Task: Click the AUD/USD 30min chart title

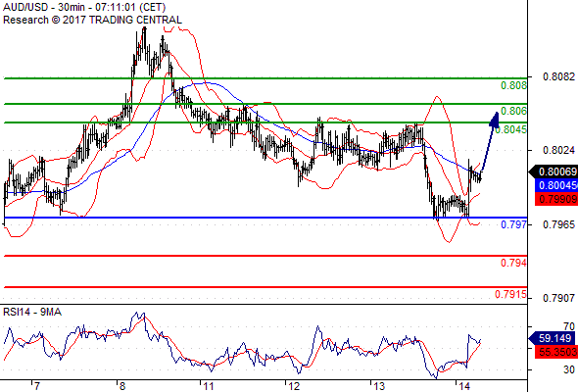Action: tap(84, 7)
